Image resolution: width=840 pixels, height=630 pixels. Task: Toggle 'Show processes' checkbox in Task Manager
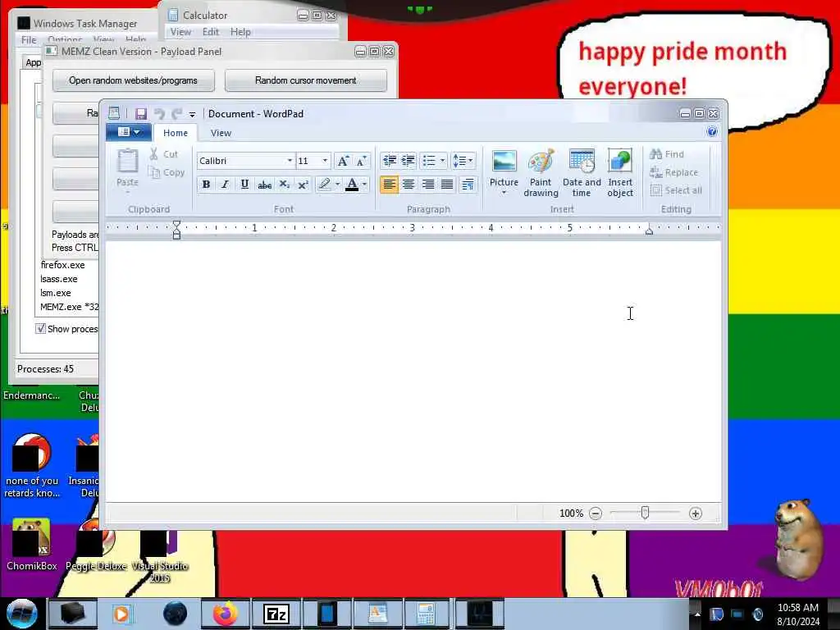tap(40, 328)
